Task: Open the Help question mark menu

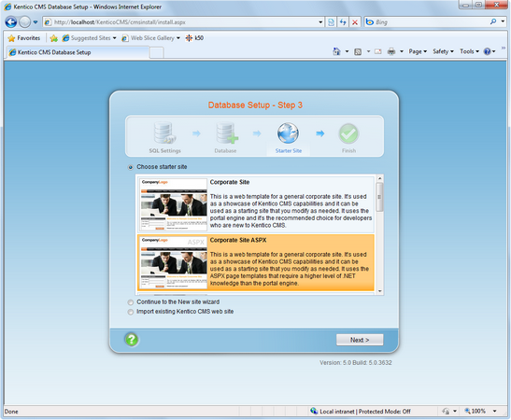Action: tap(490, 51)
